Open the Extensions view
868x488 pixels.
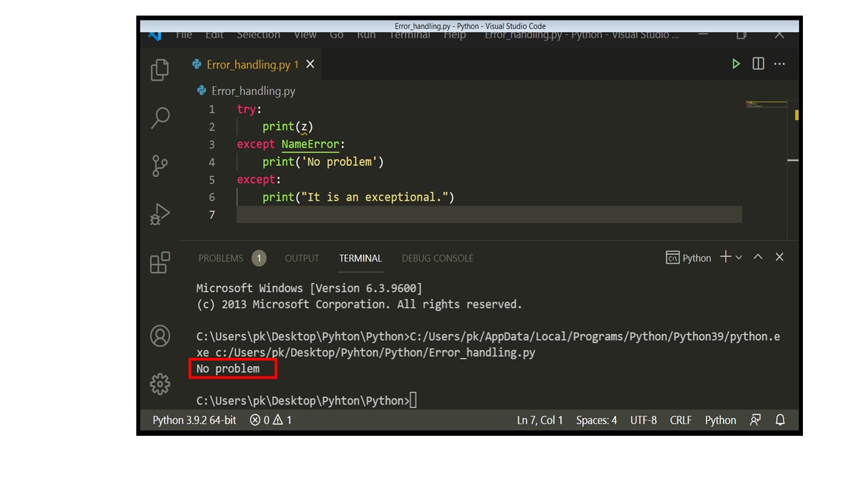160,263
